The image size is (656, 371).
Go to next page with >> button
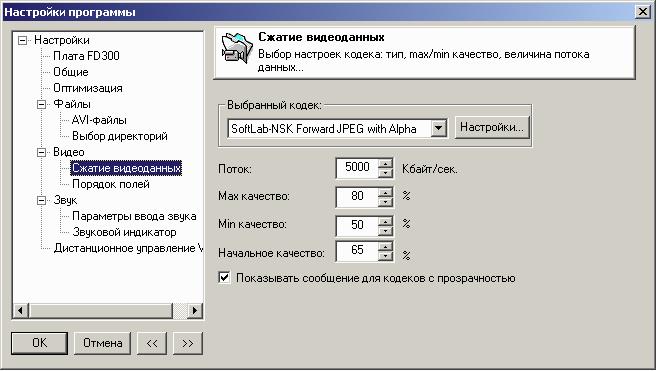[187, 343]
